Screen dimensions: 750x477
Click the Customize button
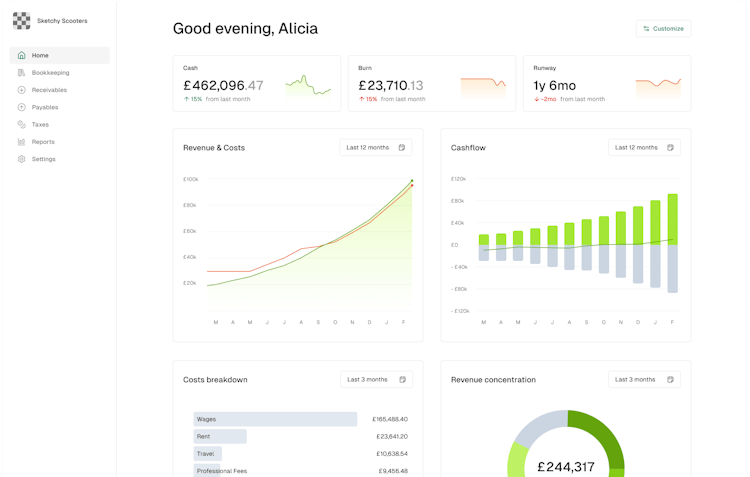click(663, 28)
